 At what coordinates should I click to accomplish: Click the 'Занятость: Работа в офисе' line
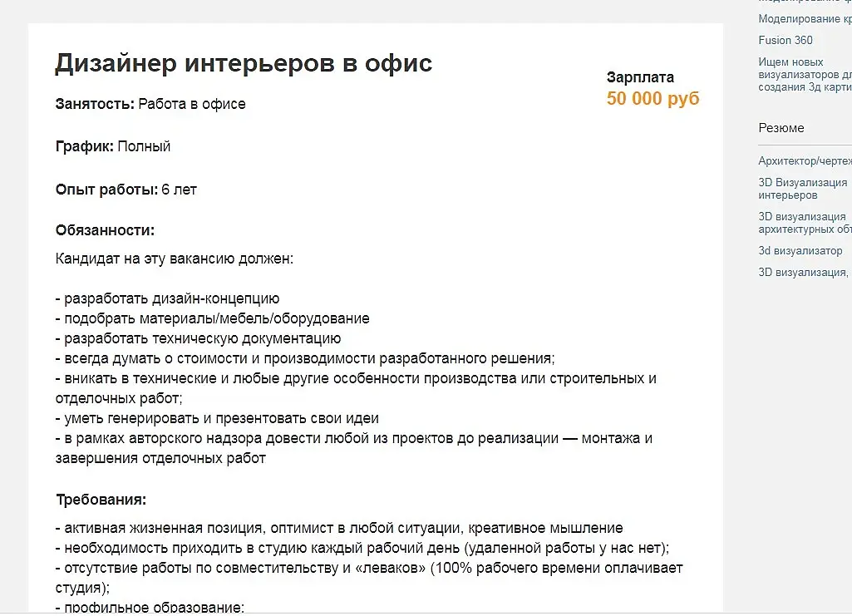tap(150, 104)
